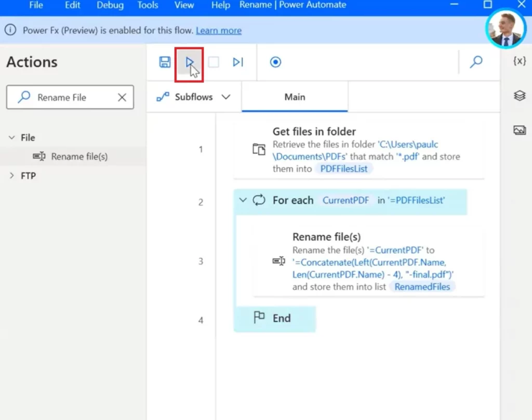Select Rename file(s) action in Actions pane
The height and width of the screenshot is (420, 532).
(x=73, y=156)
